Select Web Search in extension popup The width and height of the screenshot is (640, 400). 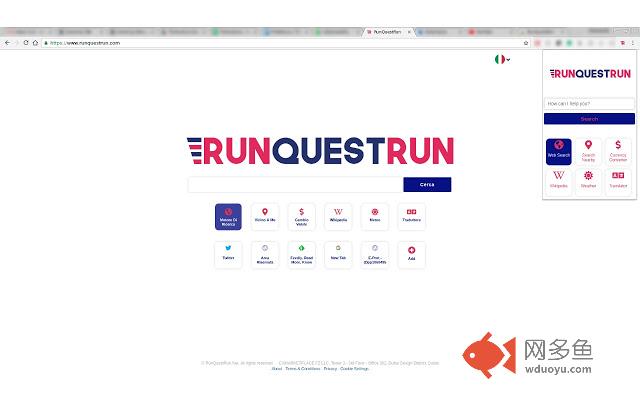pos(558,152)
